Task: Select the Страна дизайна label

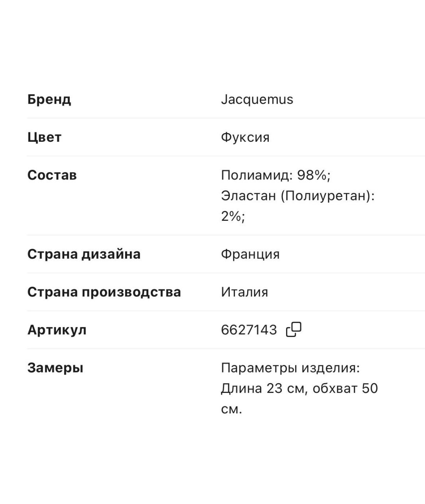Action: point(84,254)
